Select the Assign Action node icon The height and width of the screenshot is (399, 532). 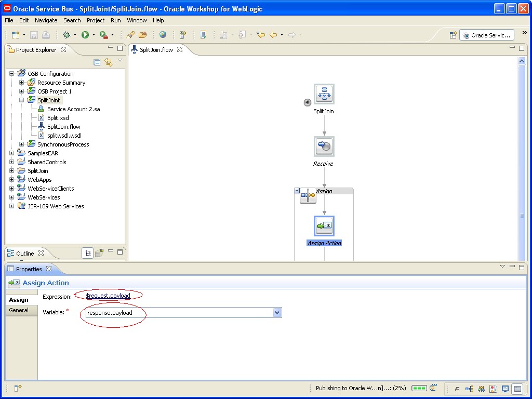(x=324, y=226)
